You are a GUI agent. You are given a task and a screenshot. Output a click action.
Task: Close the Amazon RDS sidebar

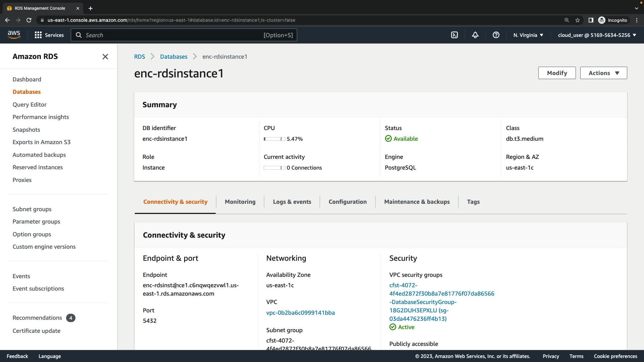105,57
